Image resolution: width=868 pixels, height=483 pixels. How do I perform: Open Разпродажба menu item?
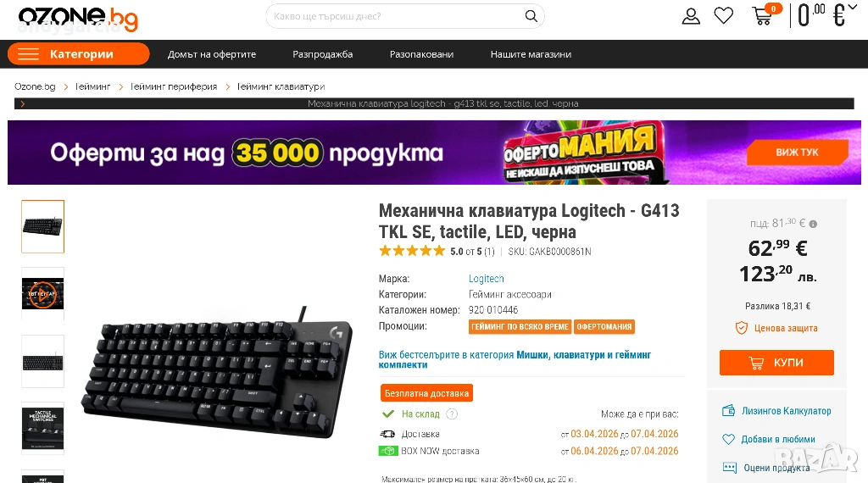click(x=323, y=54)
